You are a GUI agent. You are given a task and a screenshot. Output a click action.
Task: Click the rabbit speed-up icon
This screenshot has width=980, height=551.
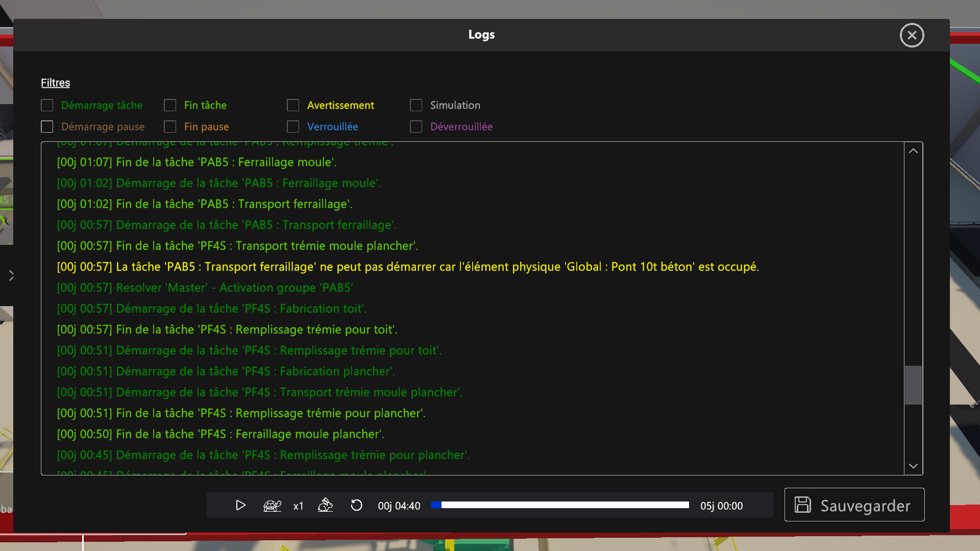coord(325,506)
